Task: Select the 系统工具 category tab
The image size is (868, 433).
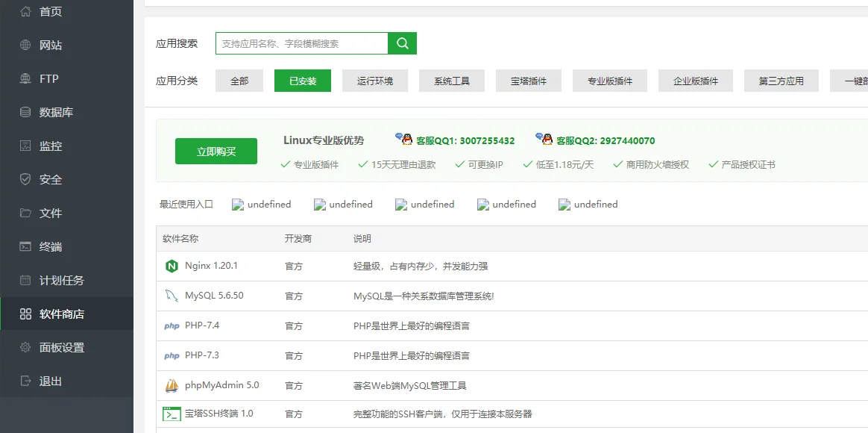Action: coord(452,81)
